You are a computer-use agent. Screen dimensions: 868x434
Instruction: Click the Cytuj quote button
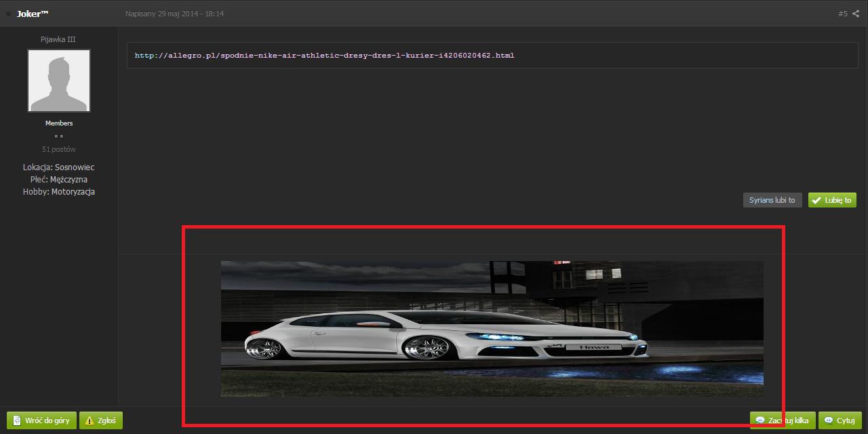(840, 420)
